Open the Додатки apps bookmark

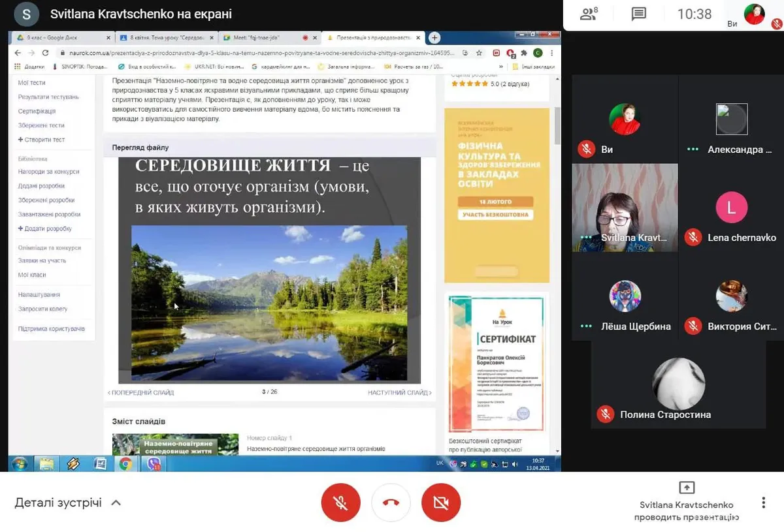tap(30, 66)
